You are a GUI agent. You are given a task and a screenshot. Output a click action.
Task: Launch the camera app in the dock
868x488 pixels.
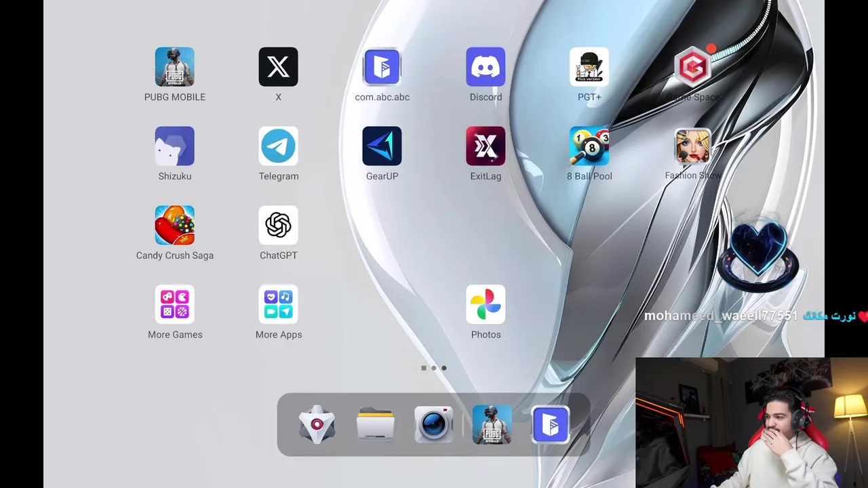[434, 424]
